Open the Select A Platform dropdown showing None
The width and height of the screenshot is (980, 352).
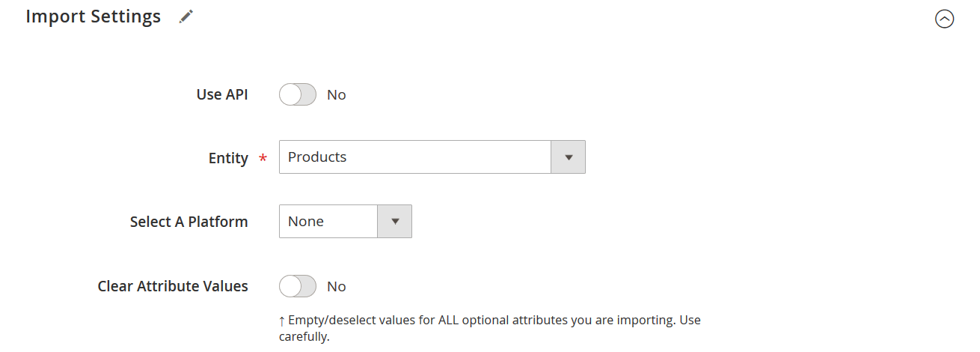(345, 222)
